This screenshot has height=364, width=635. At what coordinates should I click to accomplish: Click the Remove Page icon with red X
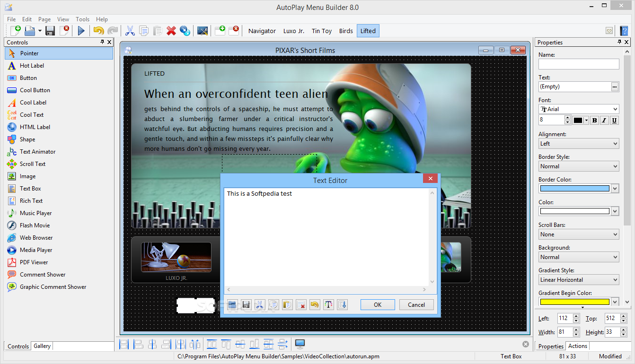(x=234, y=31)
